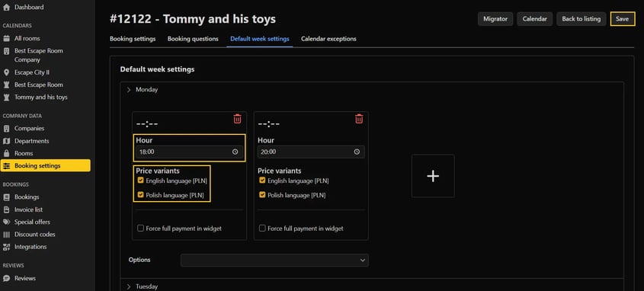The image size is (644, 291).
Task: Switch to Booking questions tab
Action: [193, 39]
